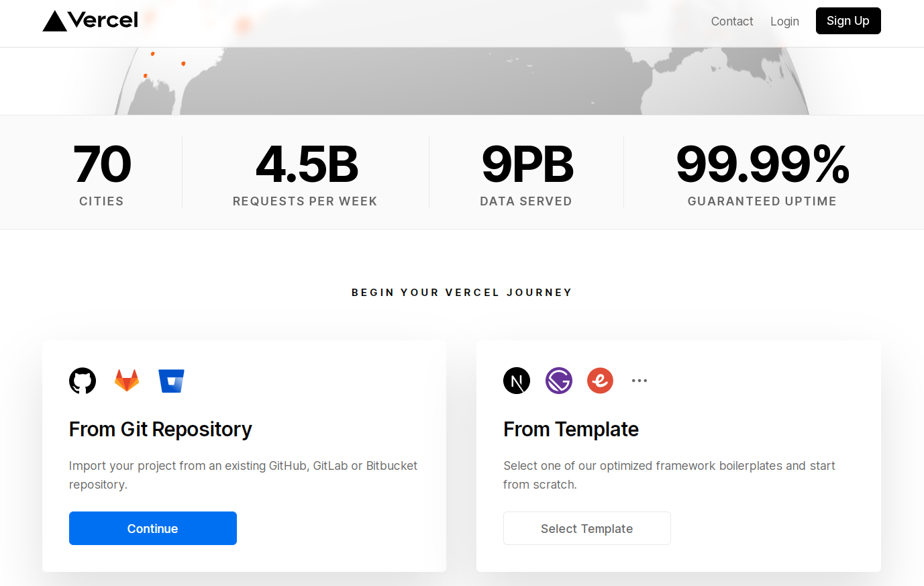Viewport: 924px width, 586px height.
Task: Click the Gatsby template icon
Action: coord(559,381)
